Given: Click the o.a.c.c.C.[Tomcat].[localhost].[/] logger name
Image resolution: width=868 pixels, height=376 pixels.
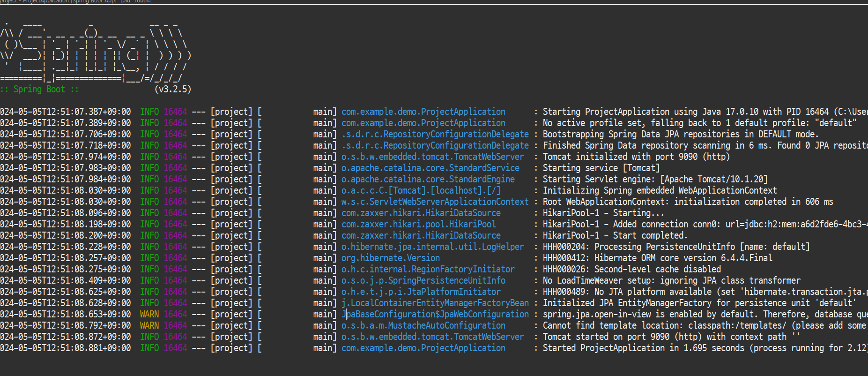Looking at the screenshot, I should click(421, 190).
